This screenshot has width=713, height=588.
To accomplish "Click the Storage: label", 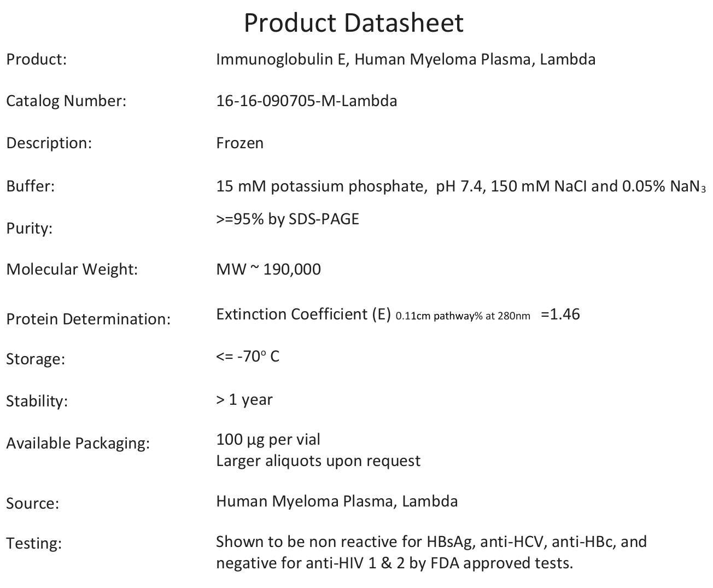I will (x=35, y=359).
